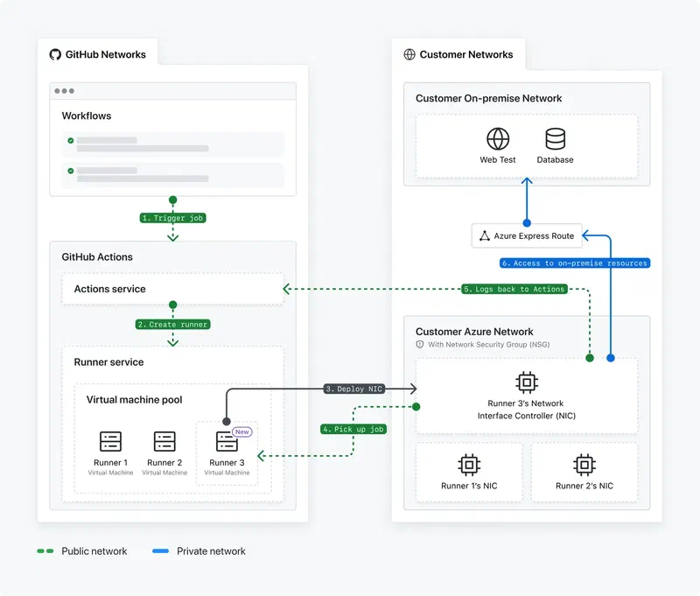The width and height of the screenshot is (700, 596).
Task: Select the Runner 2 virtual machine icon
Action: point(164,443)
